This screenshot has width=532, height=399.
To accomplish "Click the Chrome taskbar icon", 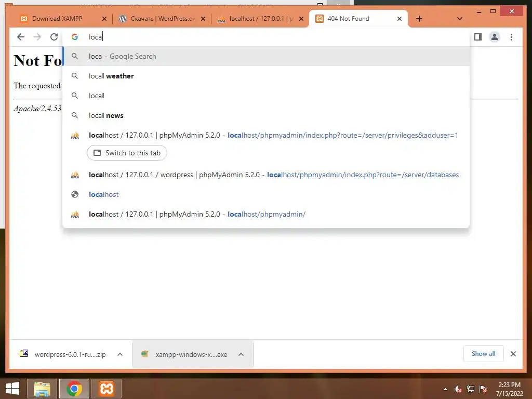I will [74, 389].
